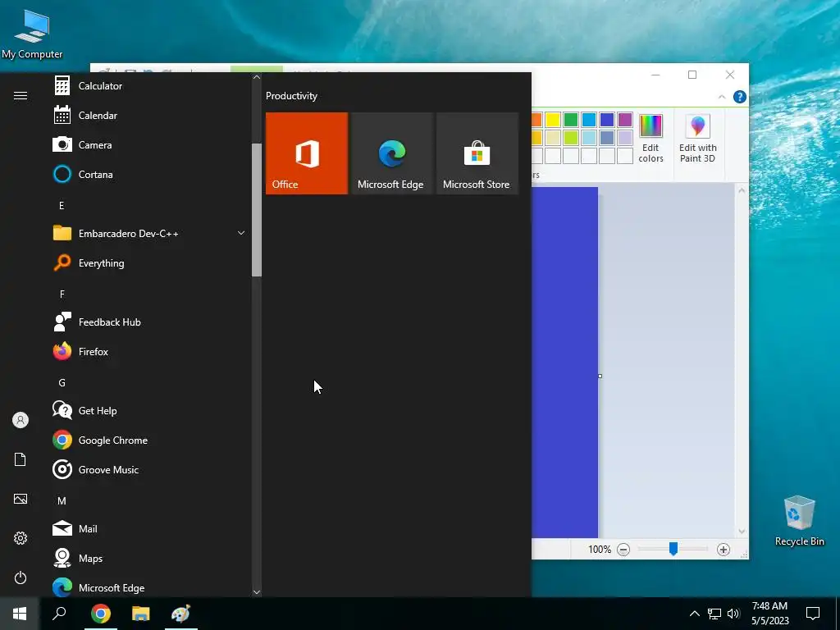Pick the light turquoise swatch in Paint

pos(589,138)
